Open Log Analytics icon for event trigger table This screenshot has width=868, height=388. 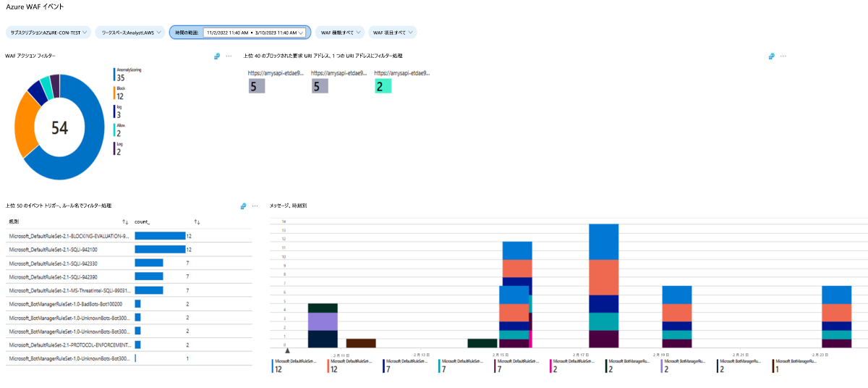coord(244,206)
